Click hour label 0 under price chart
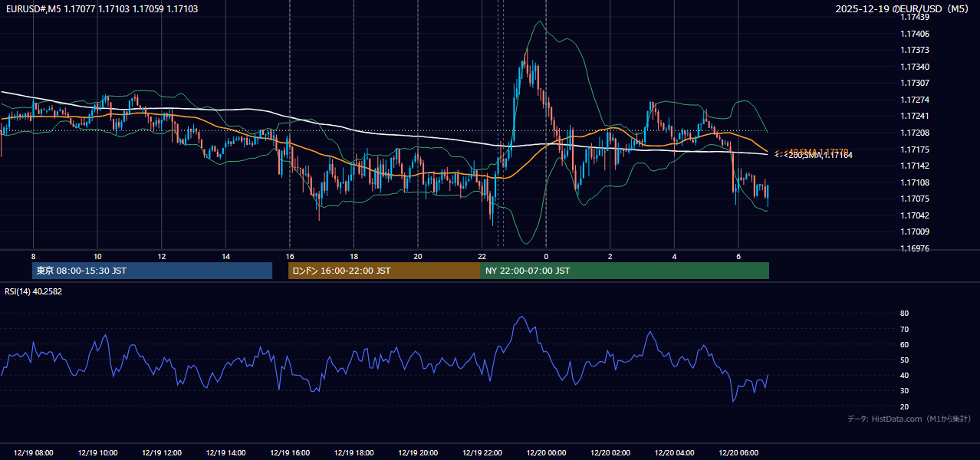 click(x=546, y=256)
